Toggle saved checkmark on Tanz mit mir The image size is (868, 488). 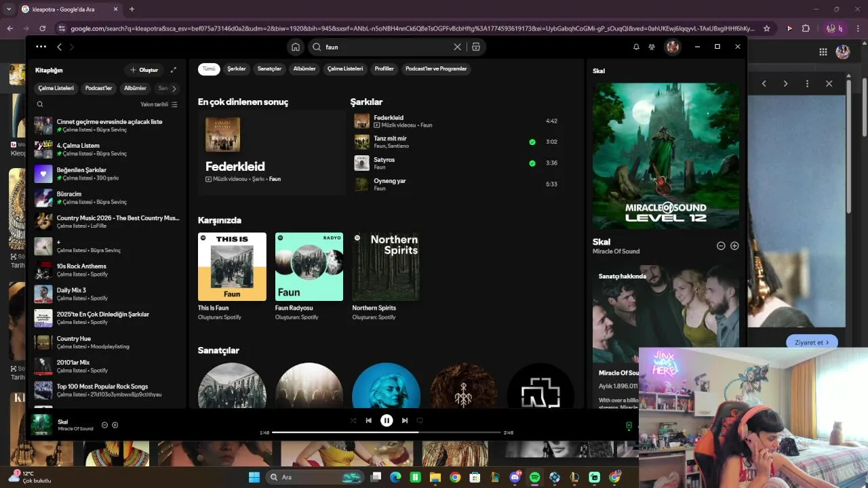click(x=532, y=142)
